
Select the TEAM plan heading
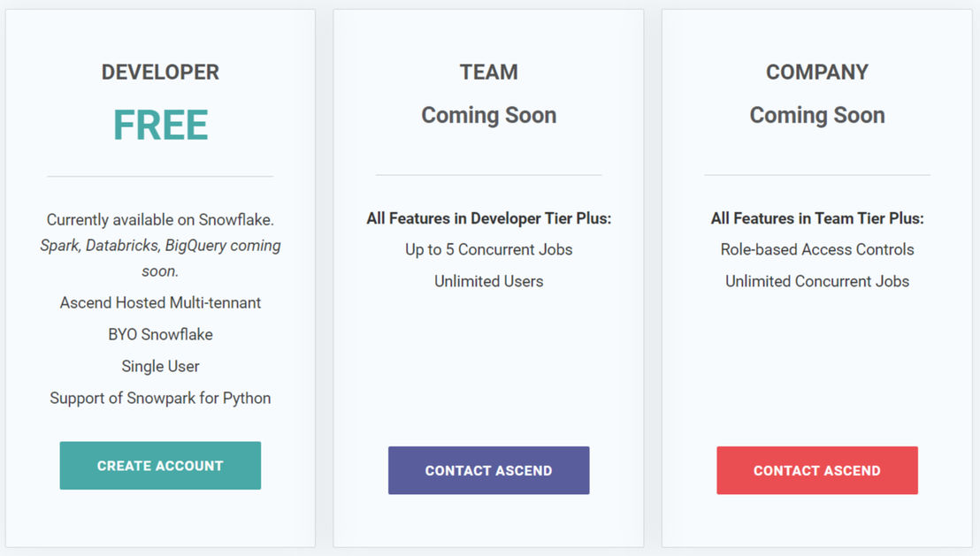coord(489,72)
